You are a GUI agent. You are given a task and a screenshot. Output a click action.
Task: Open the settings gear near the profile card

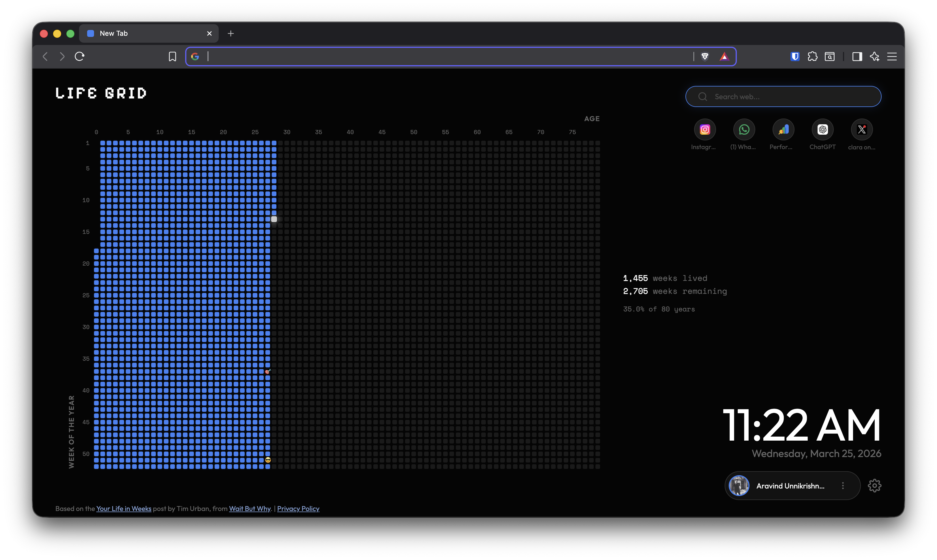click(875, 486)
